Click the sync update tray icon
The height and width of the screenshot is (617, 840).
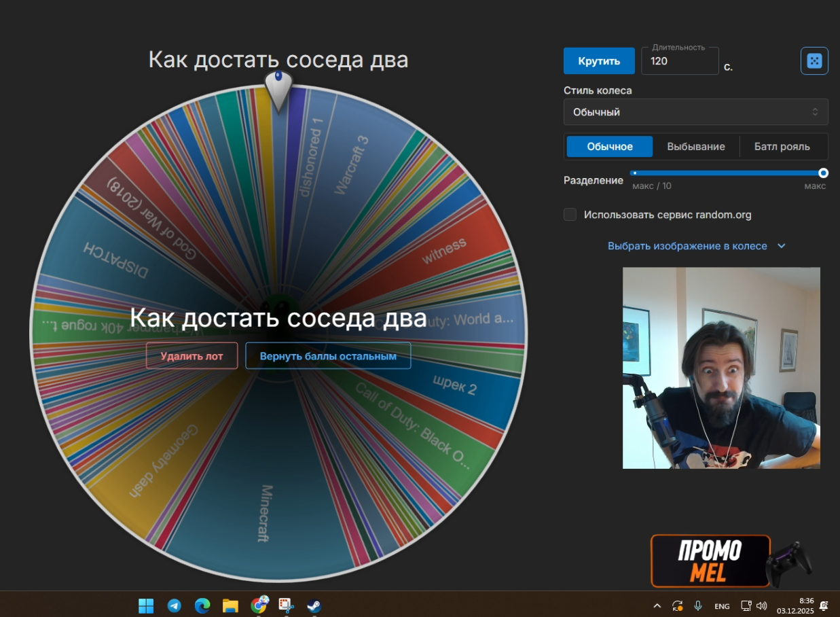pos(677,605)
